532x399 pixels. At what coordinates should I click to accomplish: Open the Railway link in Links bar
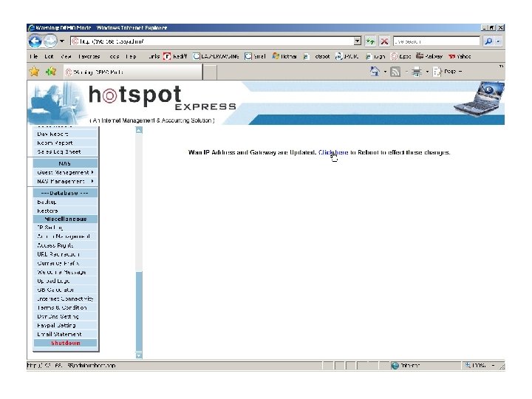coord(429,56)
